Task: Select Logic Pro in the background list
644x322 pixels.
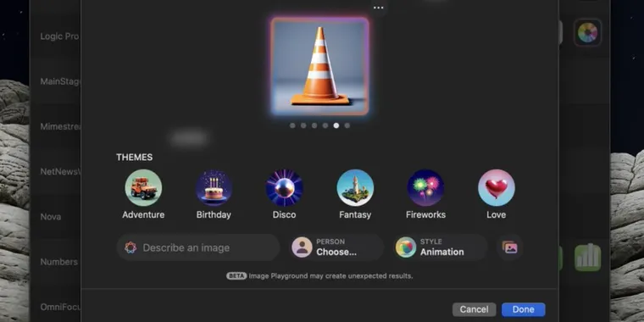Action: tap(59, 36)
